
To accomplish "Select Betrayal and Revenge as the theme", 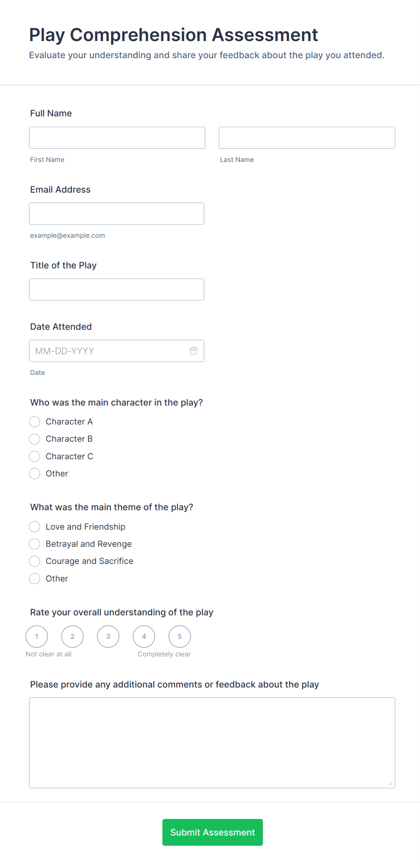I will pyautogui.click(x=34, y=544).
